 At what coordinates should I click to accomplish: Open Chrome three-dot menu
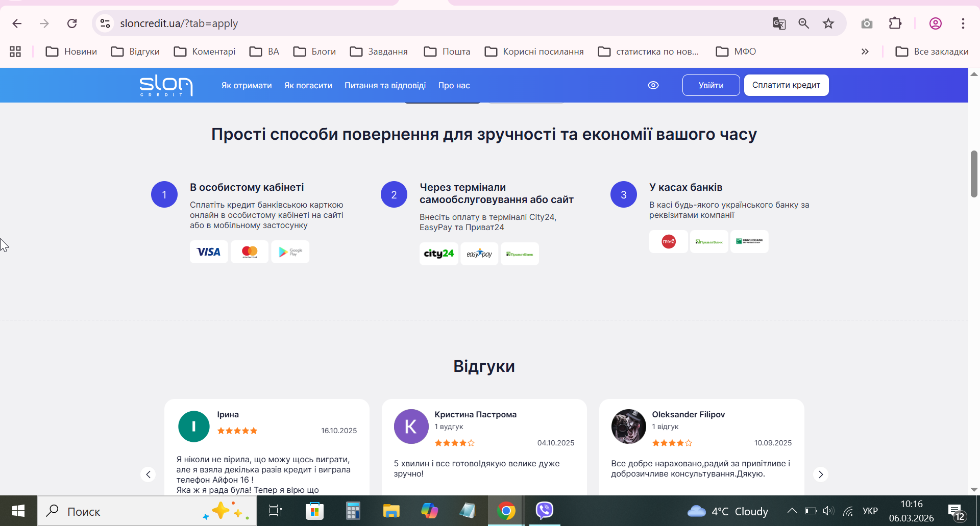click(x=963, y=23)
